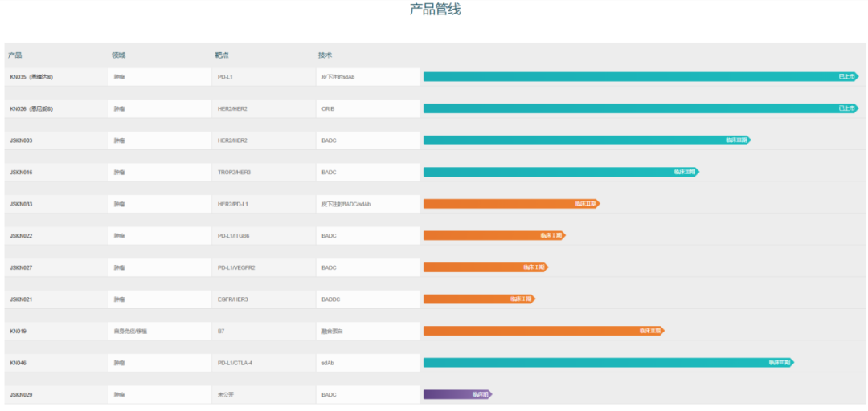868x411 pixels.
Task: Click JSKN021's orange 临床I期 progress bar
Action: (x=479, y=299)
